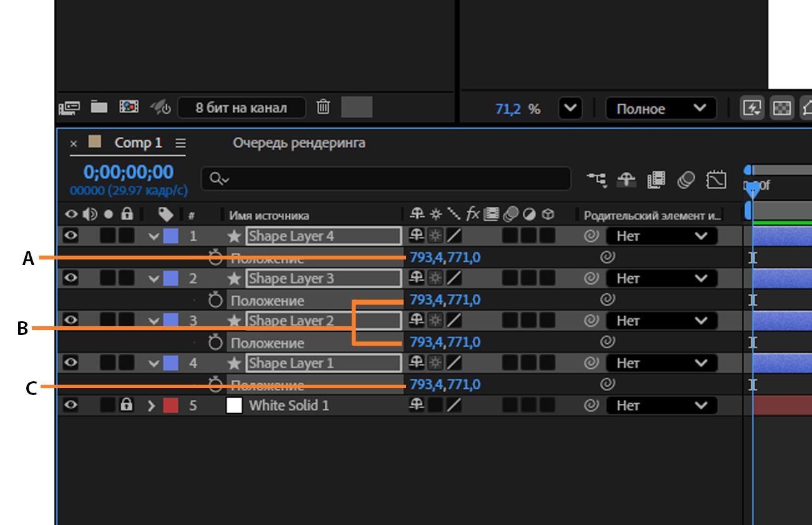812x525 pixels.
Task: Hide the White Solid 1 layer
Action: coord(71,405)
